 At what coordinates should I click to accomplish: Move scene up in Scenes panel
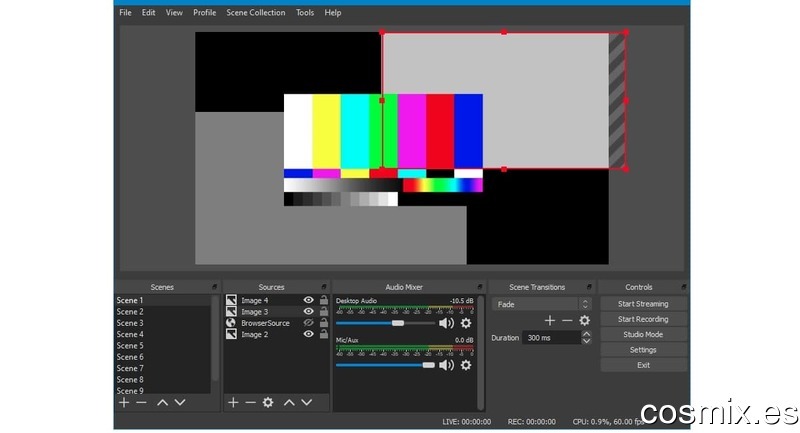(x=162, y=402)
